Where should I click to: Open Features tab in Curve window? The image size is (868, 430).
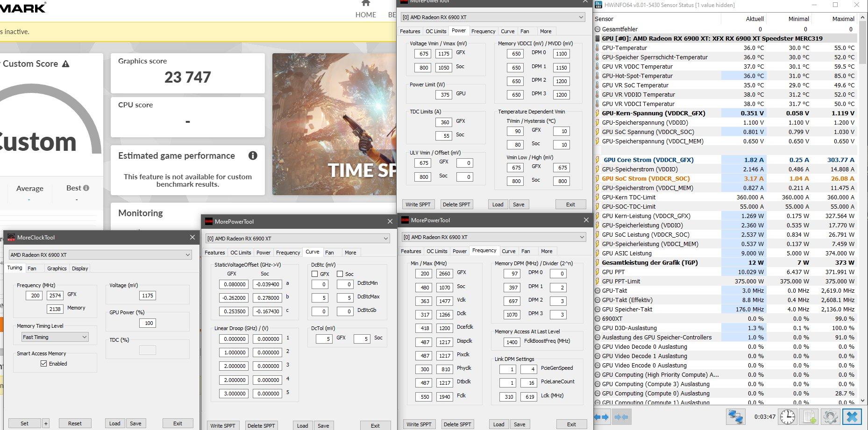pyautogui.click(x=215, y=253)
